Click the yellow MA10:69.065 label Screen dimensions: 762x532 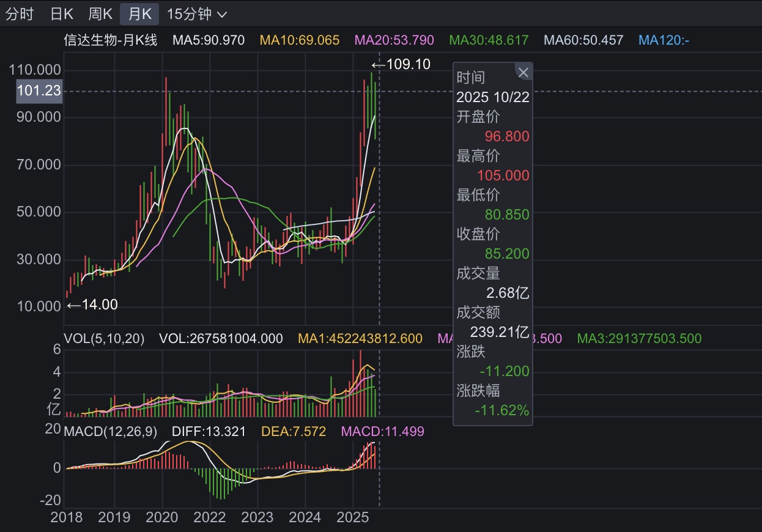pyautogui.click(x=300, y=40)
